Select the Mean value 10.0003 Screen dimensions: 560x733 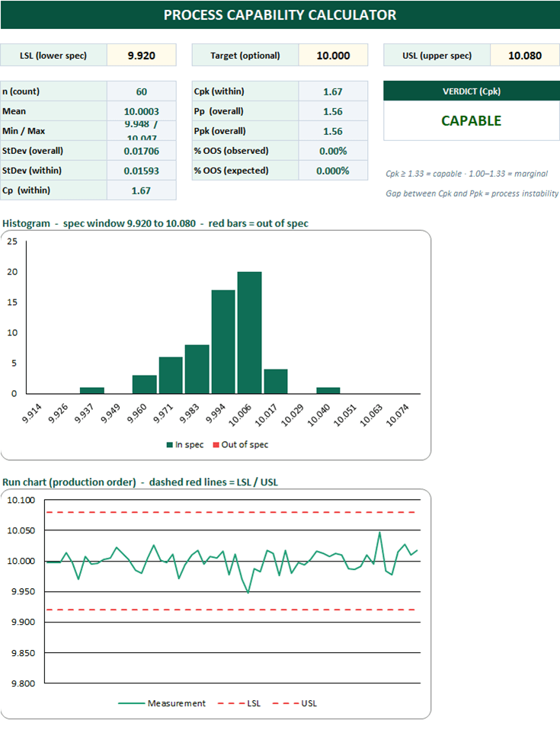(x=141, y=111)
